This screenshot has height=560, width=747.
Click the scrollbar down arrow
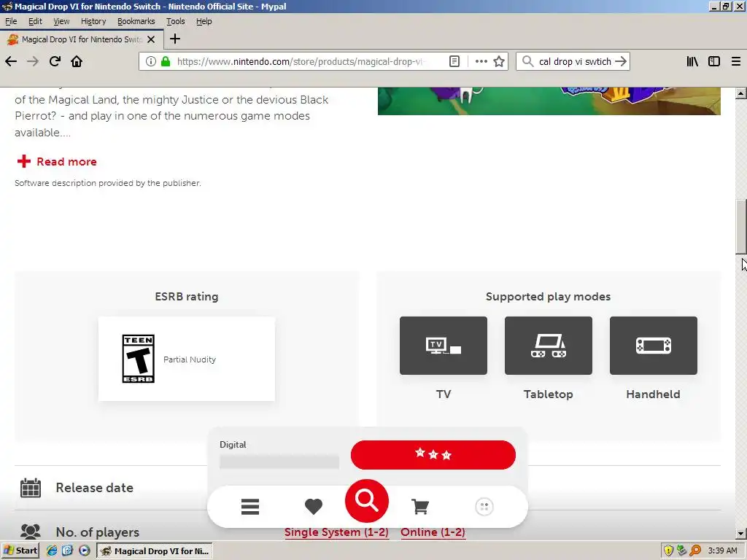(x=741, y=534)
